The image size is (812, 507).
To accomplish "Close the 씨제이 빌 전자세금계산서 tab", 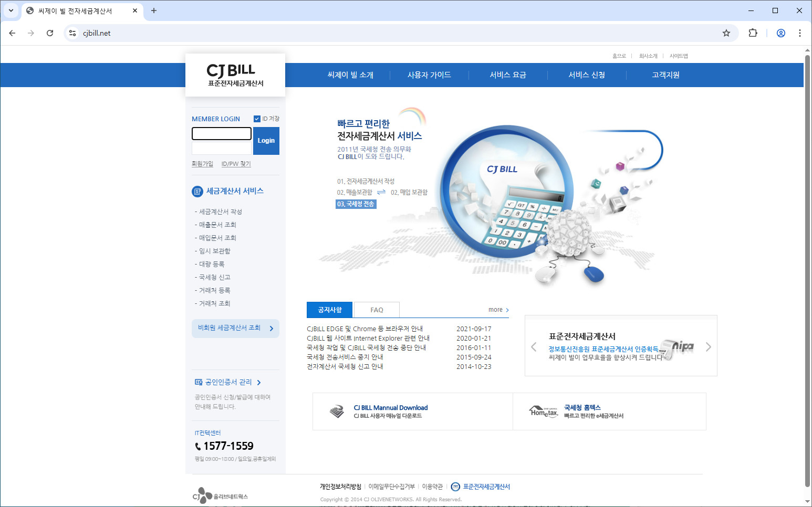I will pyautogui.click(x=135, y=10).
